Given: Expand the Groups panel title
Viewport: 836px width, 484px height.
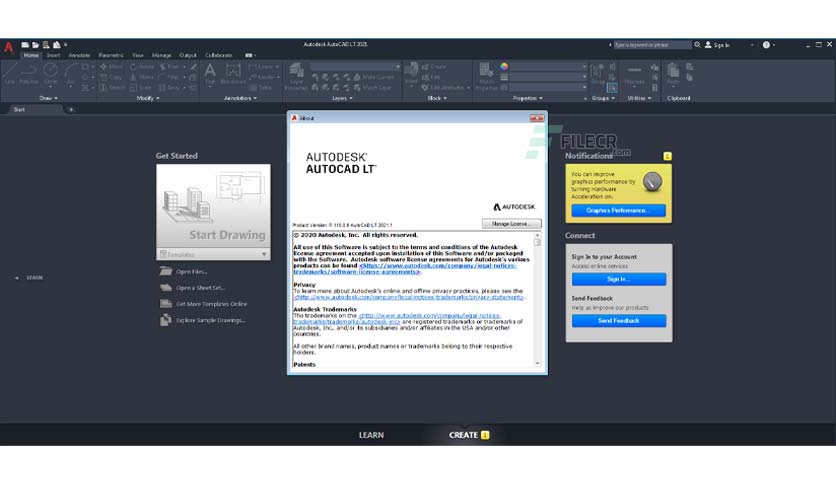Looking at the screenshot, I should click(603, 98).
